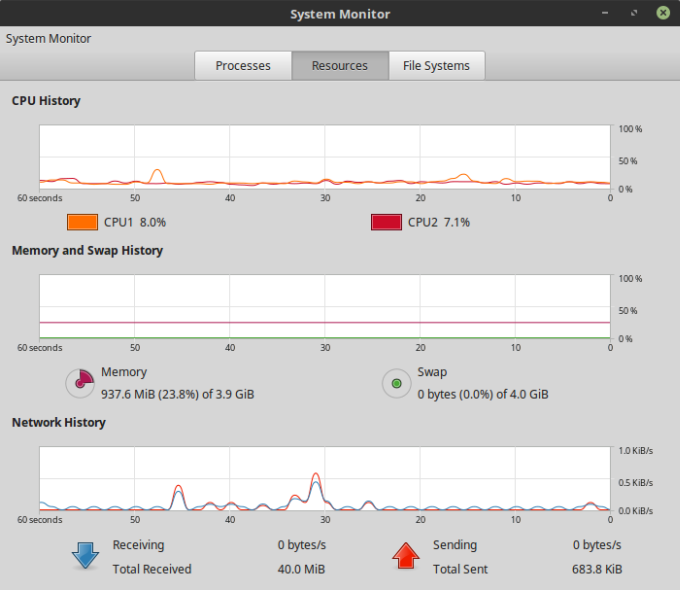Open the CPU2 red color swatch
The width and height of the screenshot is (680, 590).
tap(386, 222)
